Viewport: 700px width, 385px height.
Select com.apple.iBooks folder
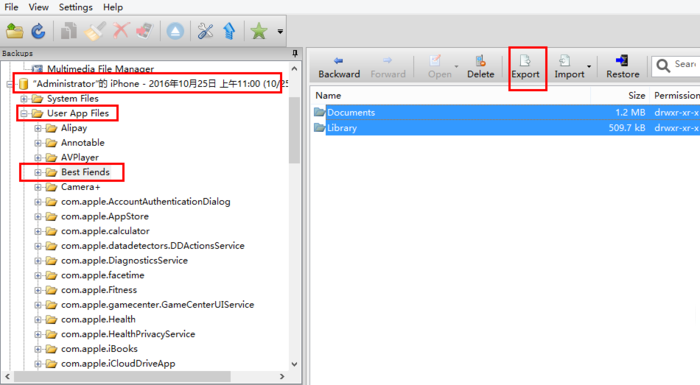99,349
